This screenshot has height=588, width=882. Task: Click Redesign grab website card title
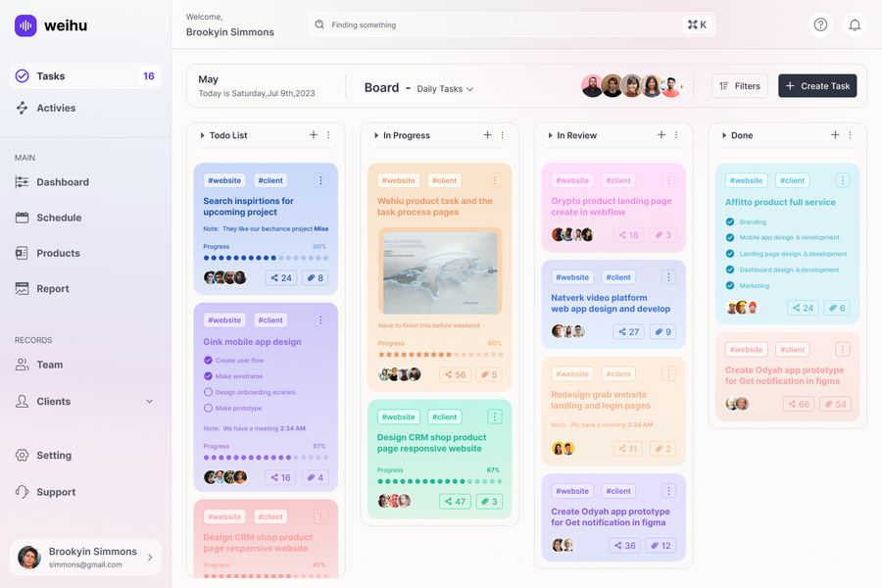click(600, 400)
